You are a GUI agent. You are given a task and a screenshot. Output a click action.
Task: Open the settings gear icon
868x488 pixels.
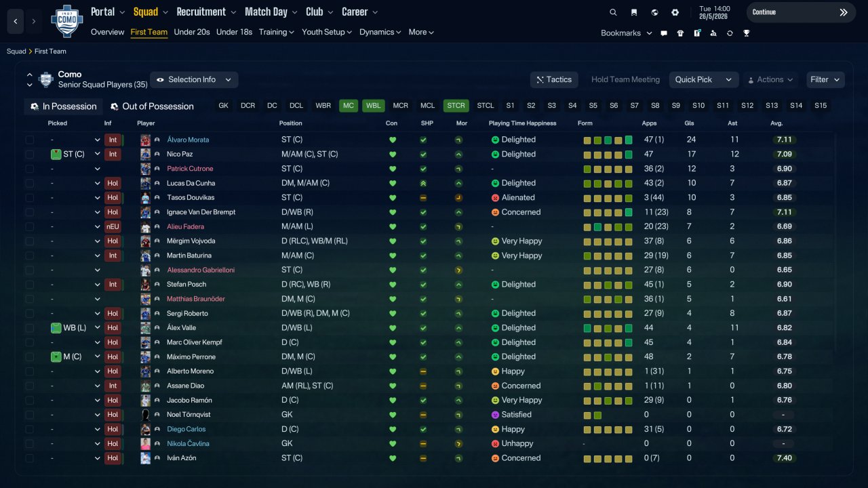tap(675, 12)
